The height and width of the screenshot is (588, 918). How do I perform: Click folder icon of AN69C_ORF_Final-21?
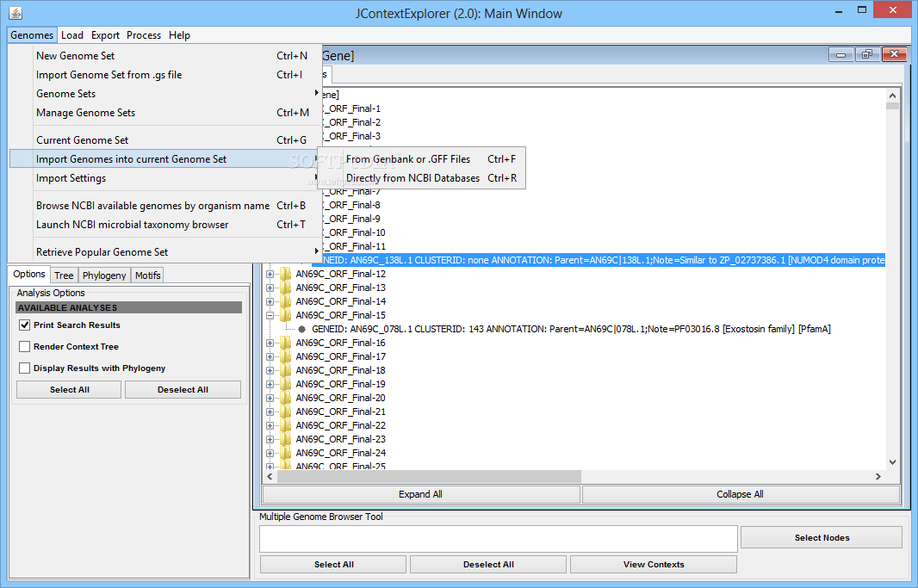[286, 412]
